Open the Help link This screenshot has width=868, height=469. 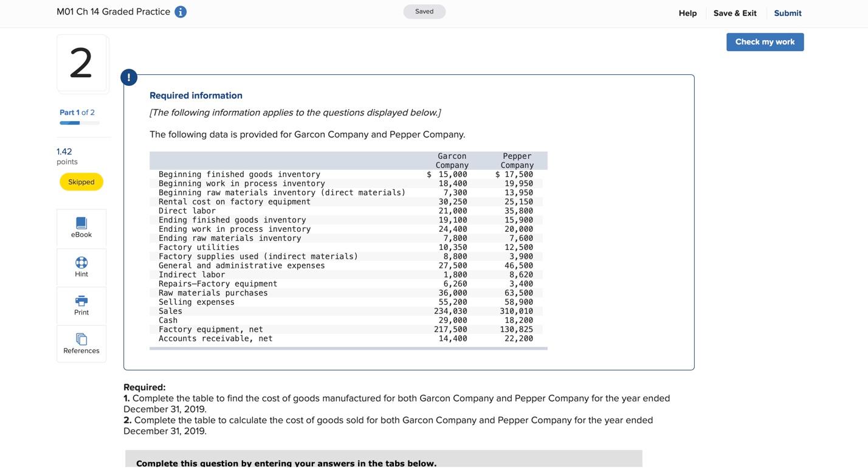coord(687,13)
